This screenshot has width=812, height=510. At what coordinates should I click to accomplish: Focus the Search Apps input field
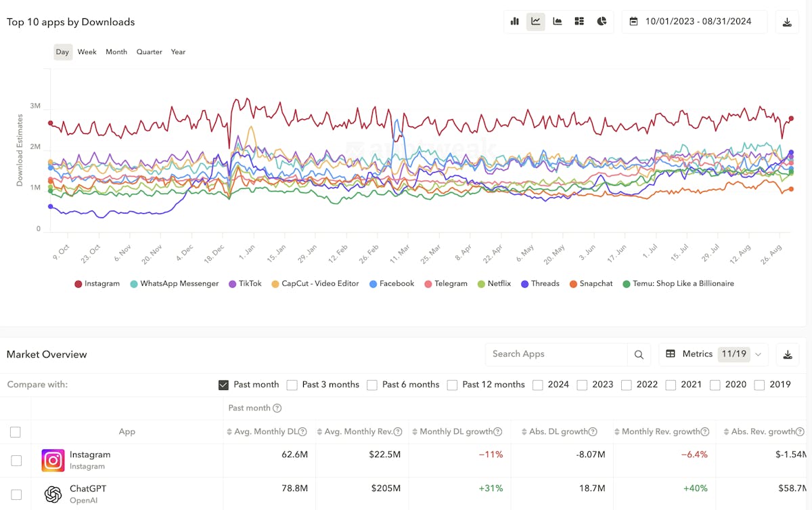click(x=556, y=354)
